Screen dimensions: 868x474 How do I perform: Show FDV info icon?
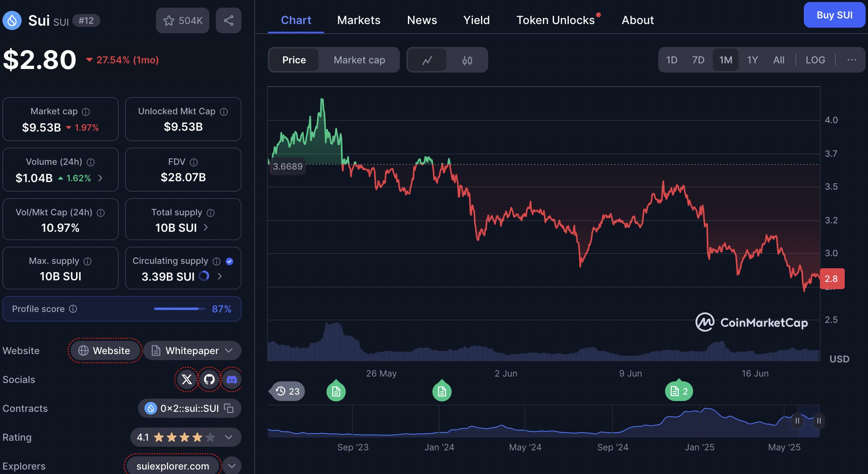pyautogui.click(x=194, y=162)
